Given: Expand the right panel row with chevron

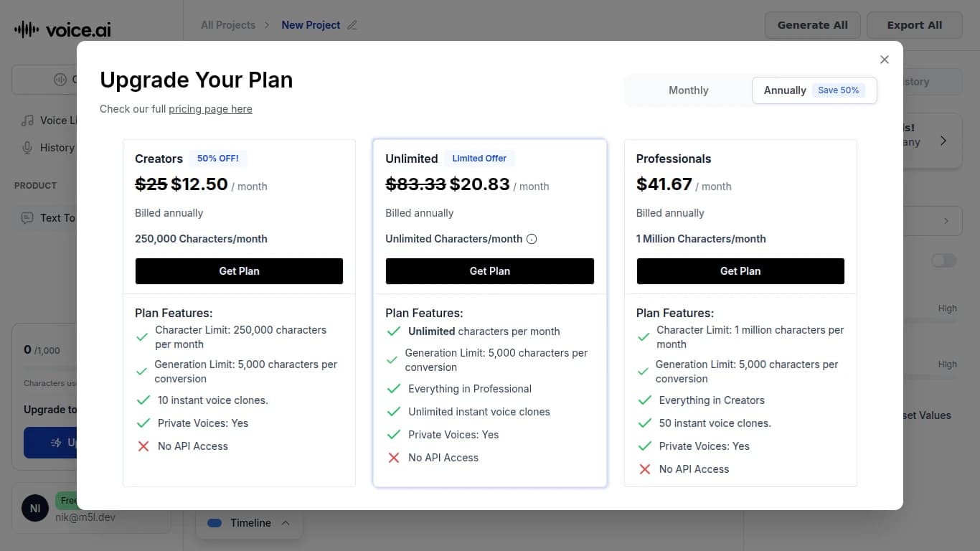Looking at the screenshot, I should [x=933, y=221].
